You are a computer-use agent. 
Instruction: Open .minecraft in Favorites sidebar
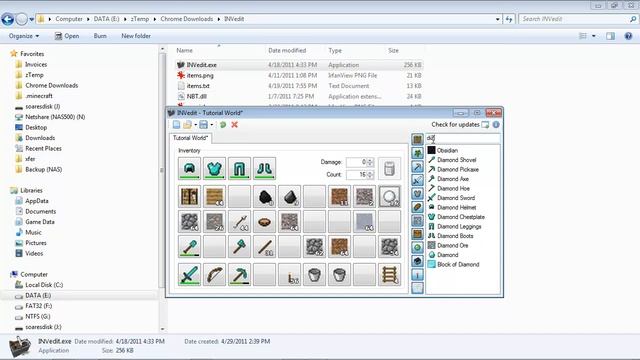click(x=39, y=96)
